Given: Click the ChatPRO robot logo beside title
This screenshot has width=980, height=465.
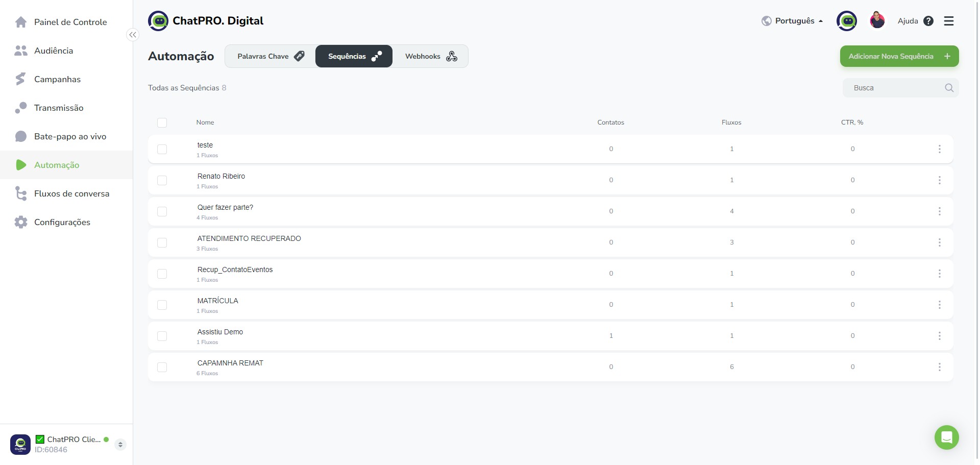Looking at the screenshot, I should click(158, 21).
